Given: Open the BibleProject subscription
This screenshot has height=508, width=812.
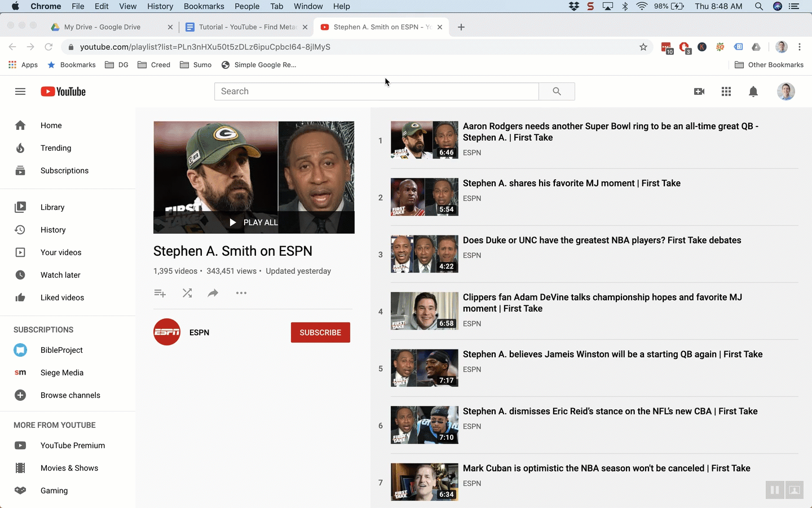Looking at the screenshot, I should pos(68,350).
